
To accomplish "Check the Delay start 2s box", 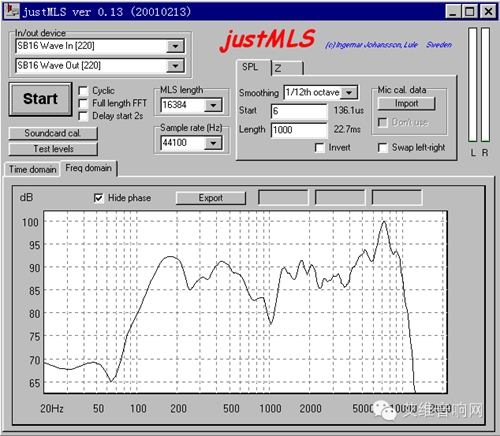I will (x=83, y=116).
